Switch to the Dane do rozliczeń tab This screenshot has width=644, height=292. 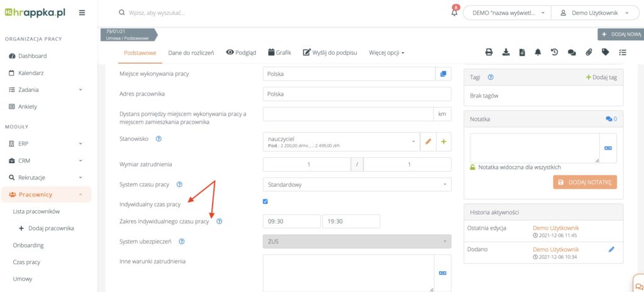click(191, 53)
